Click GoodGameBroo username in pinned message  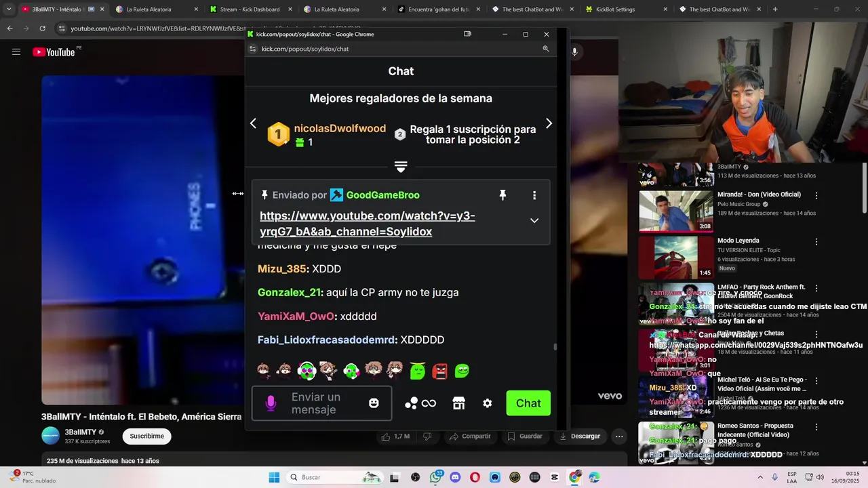[383, 195]
